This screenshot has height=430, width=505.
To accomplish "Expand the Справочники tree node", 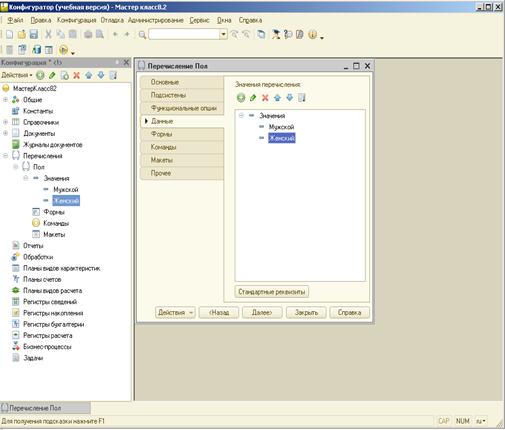I will [5, 122].
